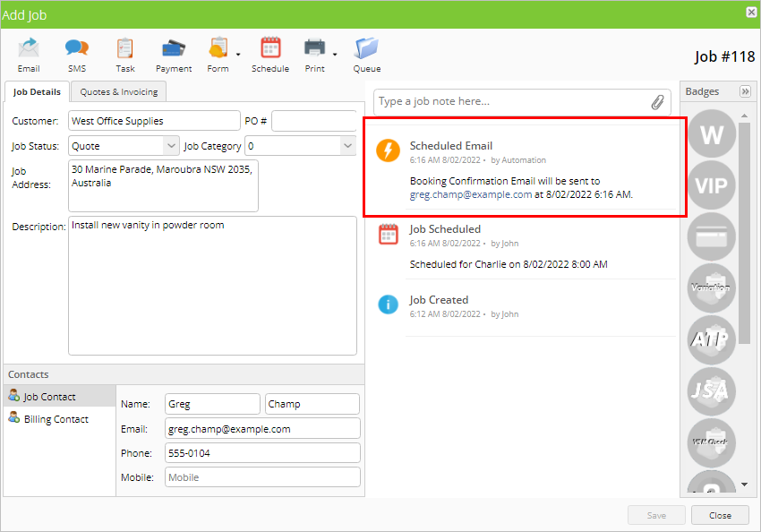Expand the Form dropdown arrow
The image size is (761, 532).
(x=238, y=55)
